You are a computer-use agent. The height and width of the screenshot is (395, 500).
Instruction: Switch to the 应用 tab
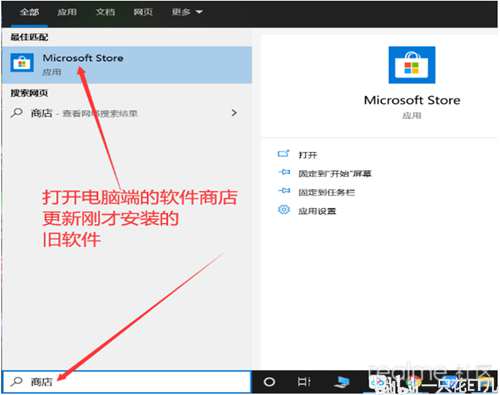67,12
